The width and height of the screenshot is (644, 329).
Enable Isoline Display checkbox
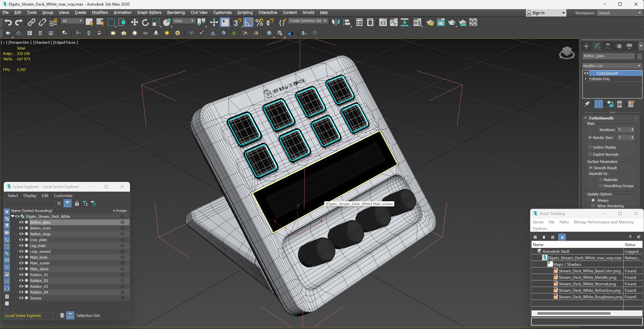pos(590,147)
